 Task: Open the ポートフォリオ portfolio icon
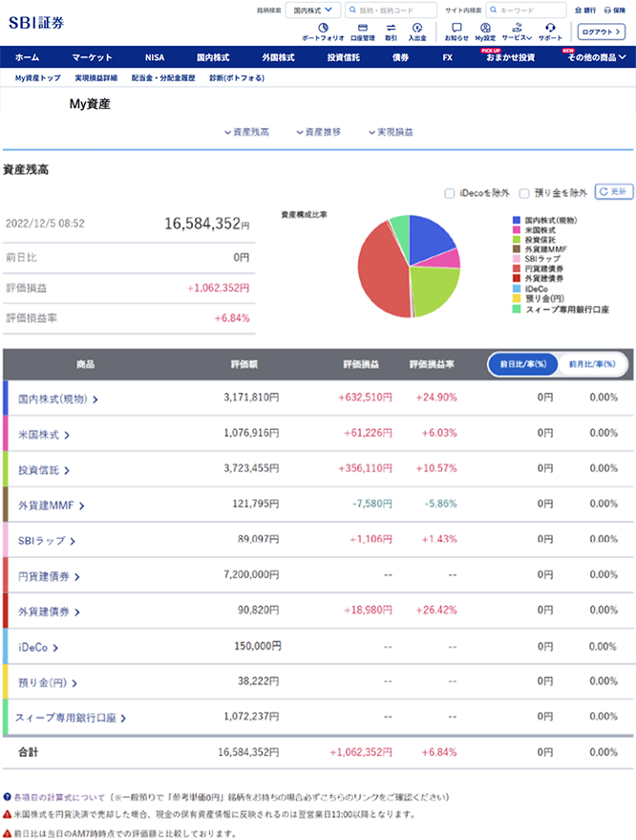tap(322, 30)
